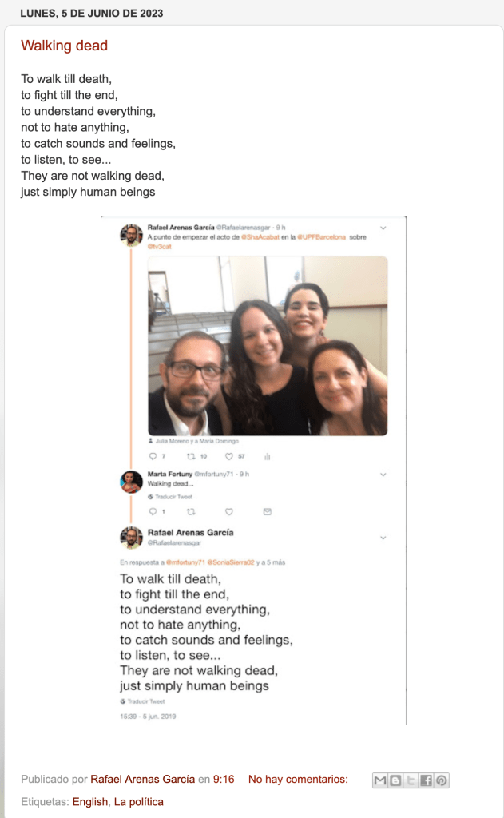Expand chevron on top Rafael Arenas tweet
The image size is (504, 818).
pyautogui.click(x=383, y=228)
